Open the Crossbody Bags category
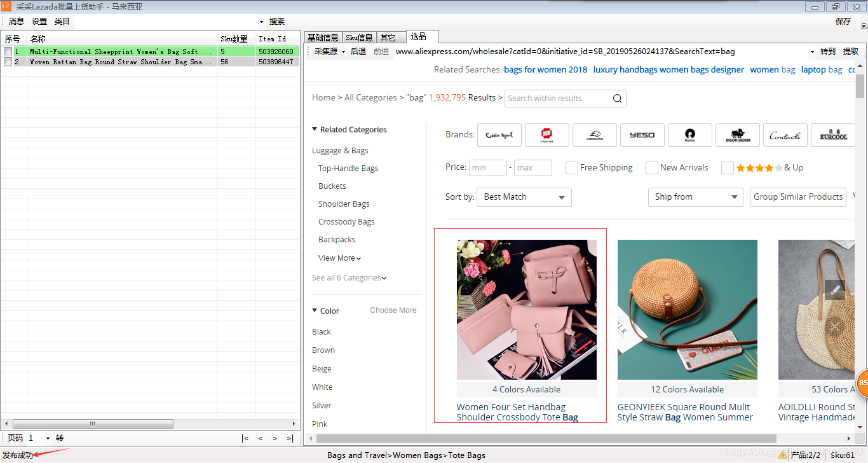Screen dimensions: 868x463 [x=346, y=222]
